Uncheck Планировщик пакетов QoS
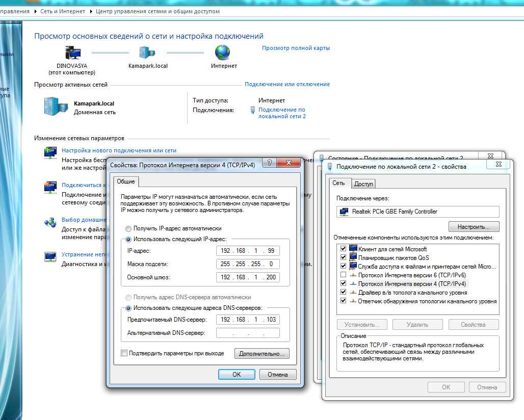Image resolution: width=524 pixels, height=420 pixels. 343,257
